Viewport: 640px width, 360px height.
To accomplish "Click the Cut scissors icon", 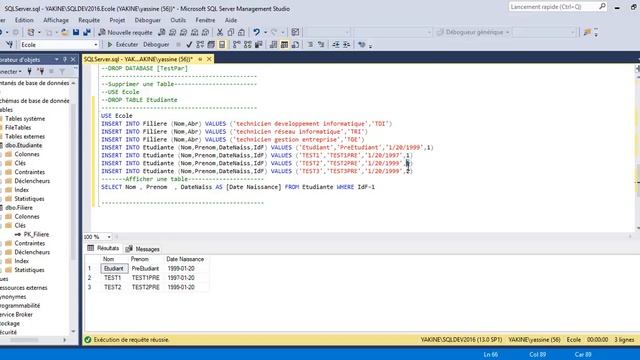I will pyautogui.click(x=220, y=32).
